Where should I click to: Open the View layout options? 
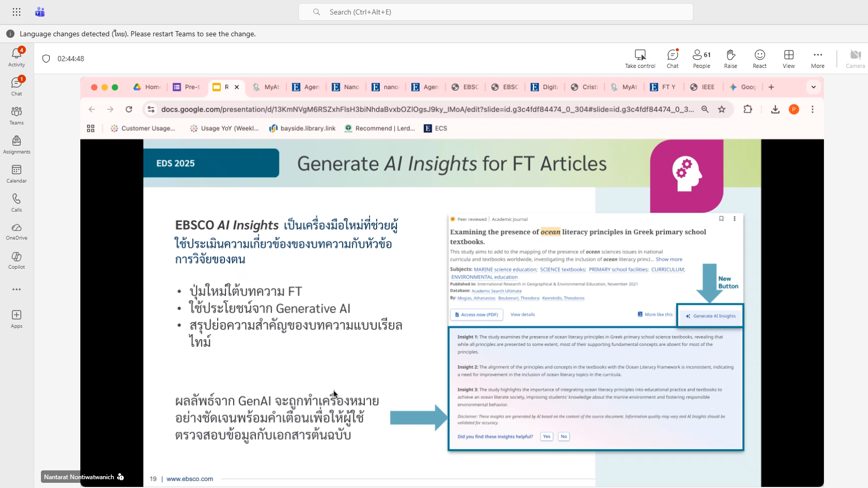pyautogui.click(x=789, y=59)
